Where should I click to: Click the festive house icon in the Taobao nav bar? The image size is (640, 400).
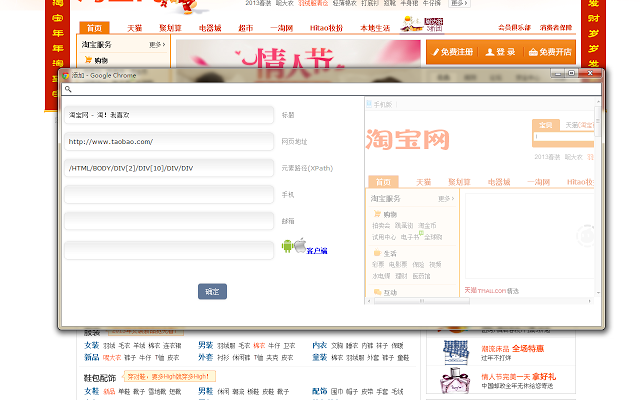[x=411, y=24]
